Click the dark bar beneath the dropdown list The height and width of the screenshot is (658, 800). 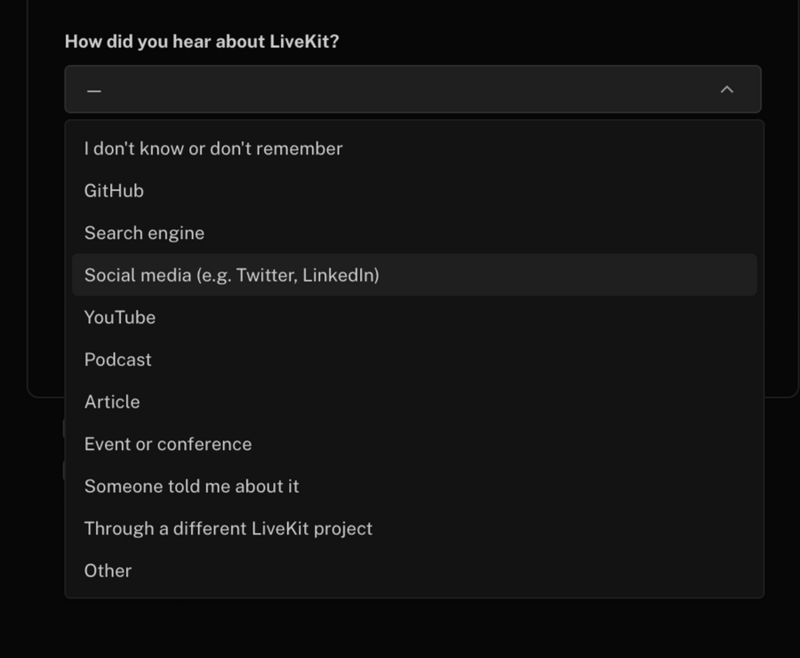pos(400,630)
